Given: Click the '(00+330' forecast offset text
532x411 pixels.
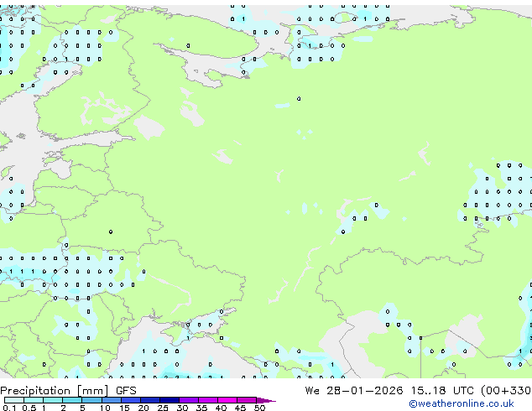Looking at the screenshot, I should point(506,391).
